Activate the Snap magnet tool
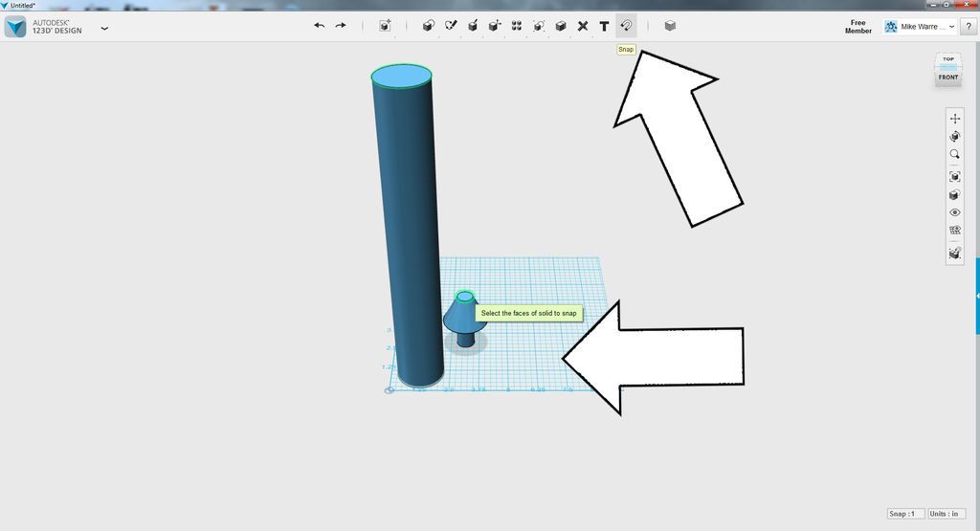The height and width of the screenshot is (531, 980). click(x=626, y=26)
